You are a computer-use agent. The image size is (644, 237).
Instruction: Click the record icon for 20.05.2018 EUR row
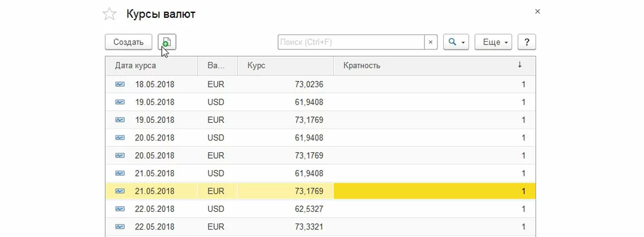tap(120, 155)
